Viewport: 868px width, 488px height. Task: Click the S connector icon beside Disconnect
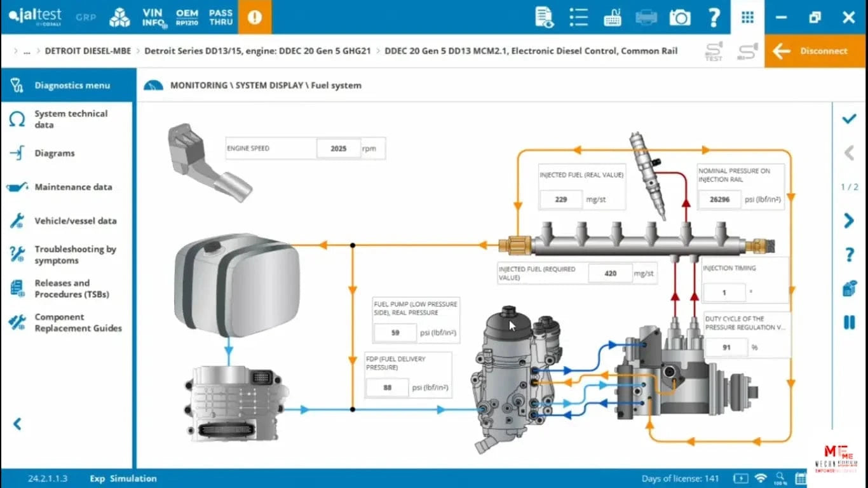pyautogui.click(x=747, y=51)
